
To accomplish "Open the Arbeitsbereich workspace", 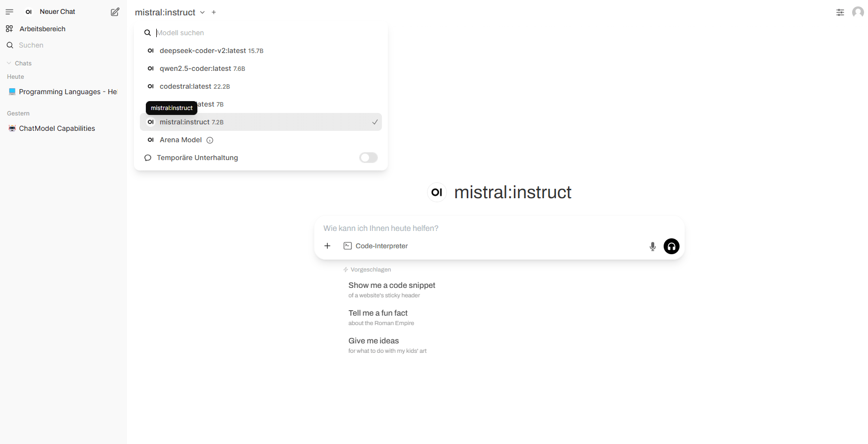I will tap(42, 29).
